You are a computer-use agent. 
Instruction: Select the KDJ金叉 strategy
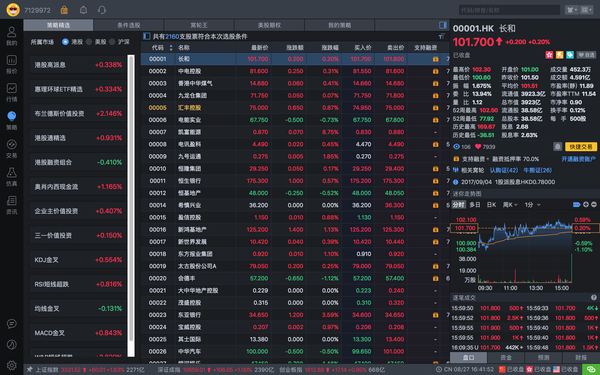78,260
